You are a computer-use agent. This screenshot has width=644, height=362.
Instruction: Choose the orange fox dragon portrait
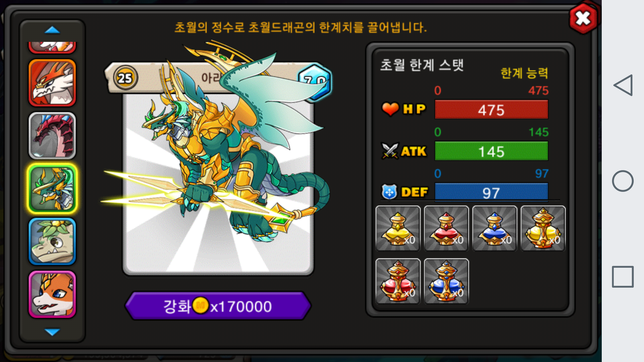click(52, 294)
